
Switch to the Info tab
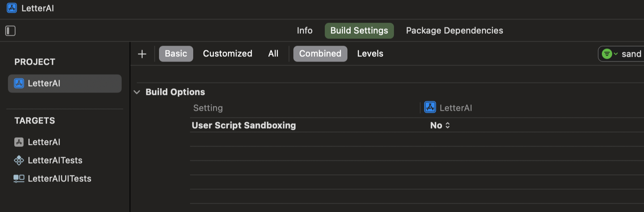pyautogui.click(x=305, y=31)
